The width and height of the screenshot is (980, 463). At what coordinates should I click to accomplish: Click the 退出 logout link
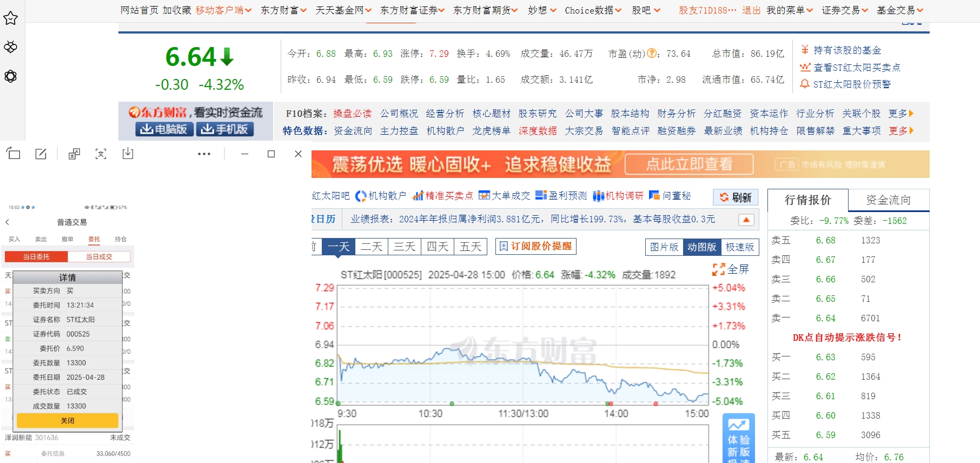[751, 10]
